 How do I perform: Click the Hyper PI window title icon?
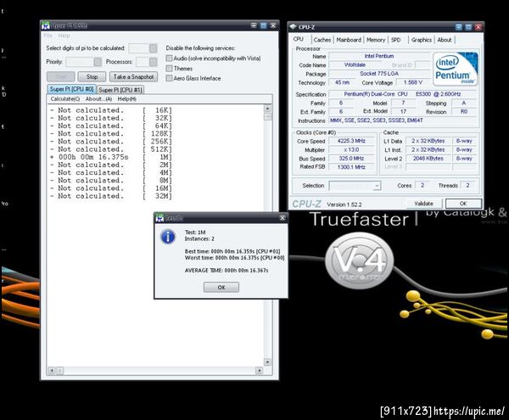click(46, 25)
